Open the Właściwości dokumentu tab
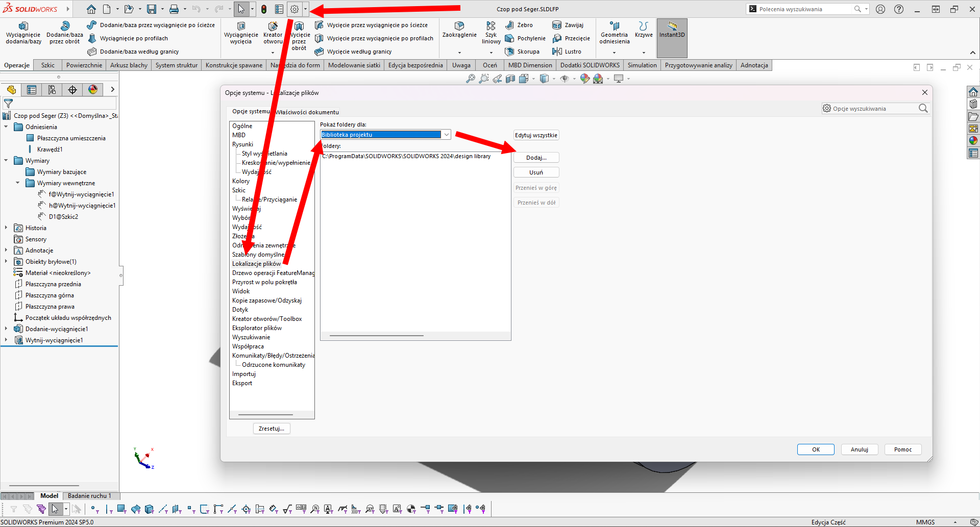This screenshot has width=980, height=527. 307,112
